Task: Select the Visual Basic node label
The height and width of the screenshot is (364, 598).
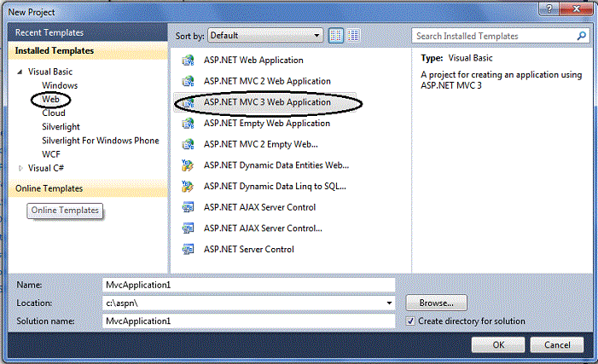Action: [50, 72]
